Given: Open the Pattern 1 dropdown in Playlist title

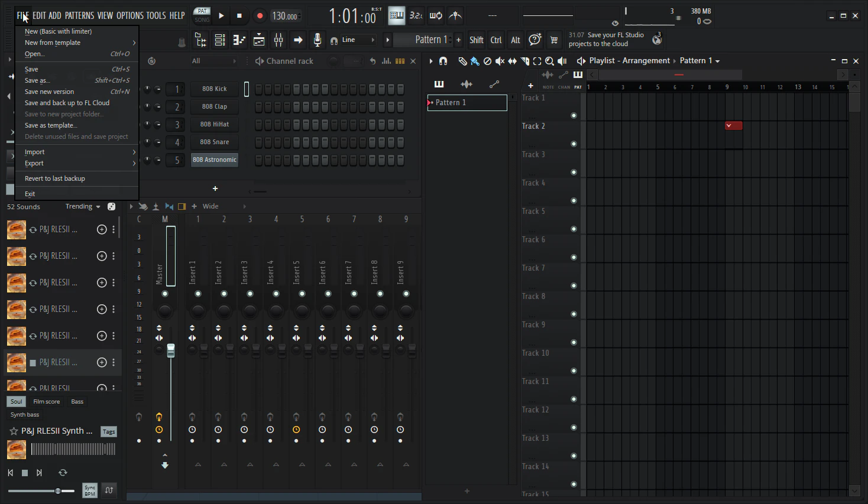Looking at the screenshot, I should (699, 61).
